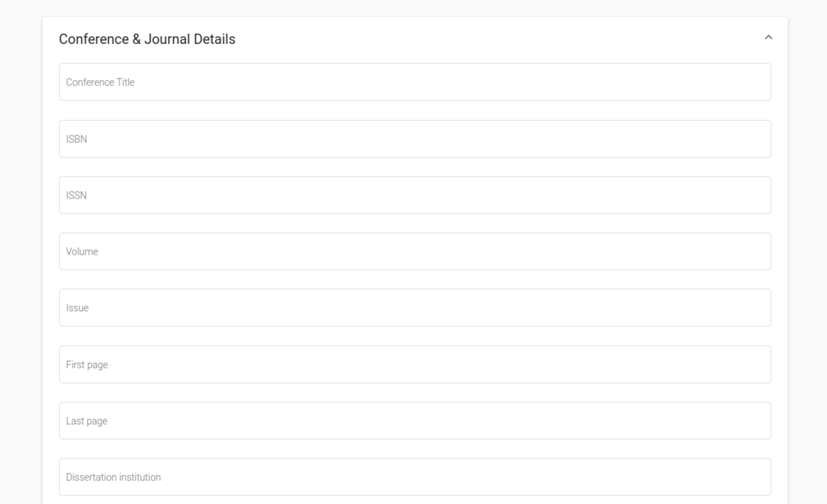Click the 'Issue' placeholder label

click(x=77, y=308)
